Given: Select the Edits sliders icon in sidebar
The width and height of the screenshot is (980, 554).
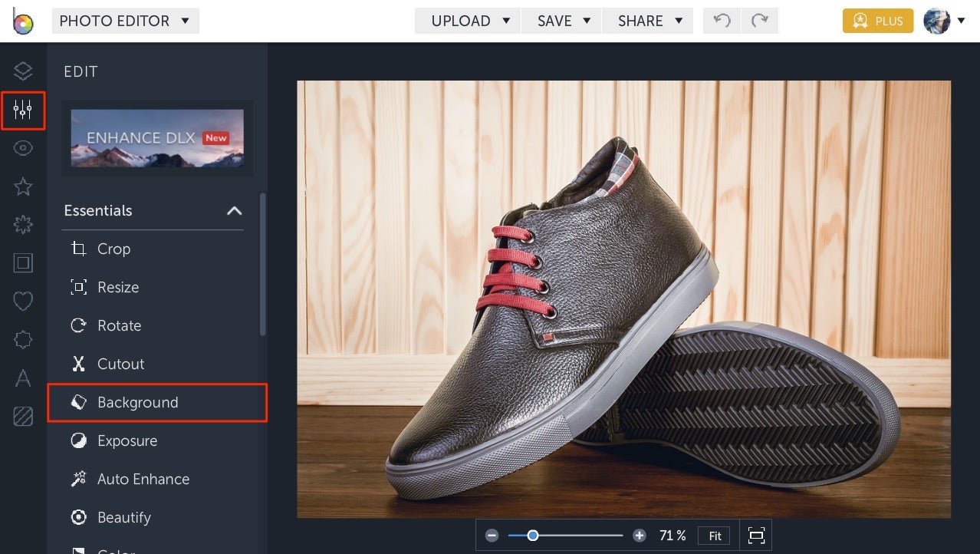Looking at the screenshot, I should coord(22,110).
